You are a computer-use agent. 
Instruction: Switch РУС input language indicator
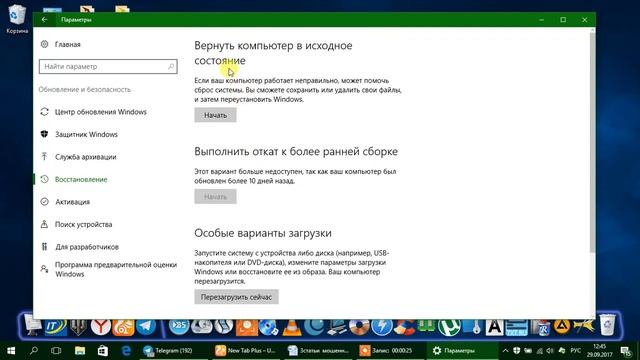pos(576,351)
